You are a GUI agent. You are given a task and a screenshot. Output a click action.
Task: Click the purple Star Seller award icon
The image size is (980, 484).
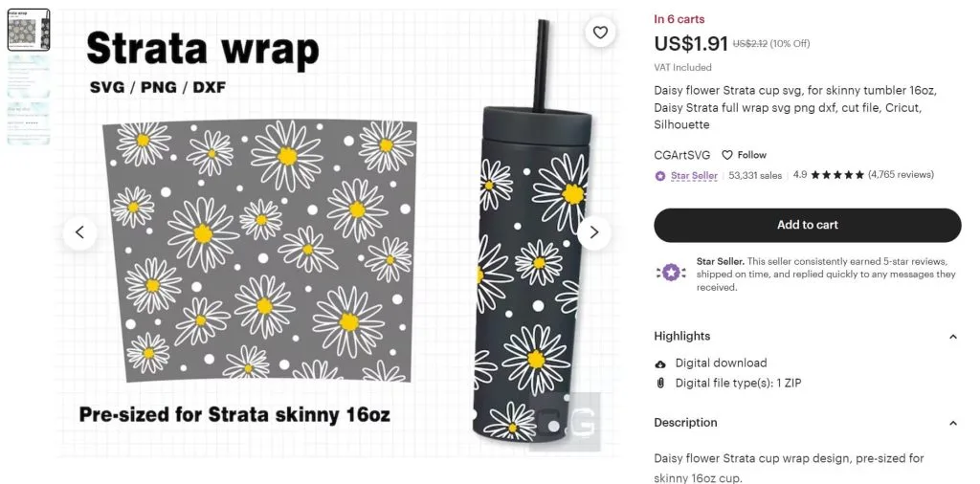coord(671,273)
